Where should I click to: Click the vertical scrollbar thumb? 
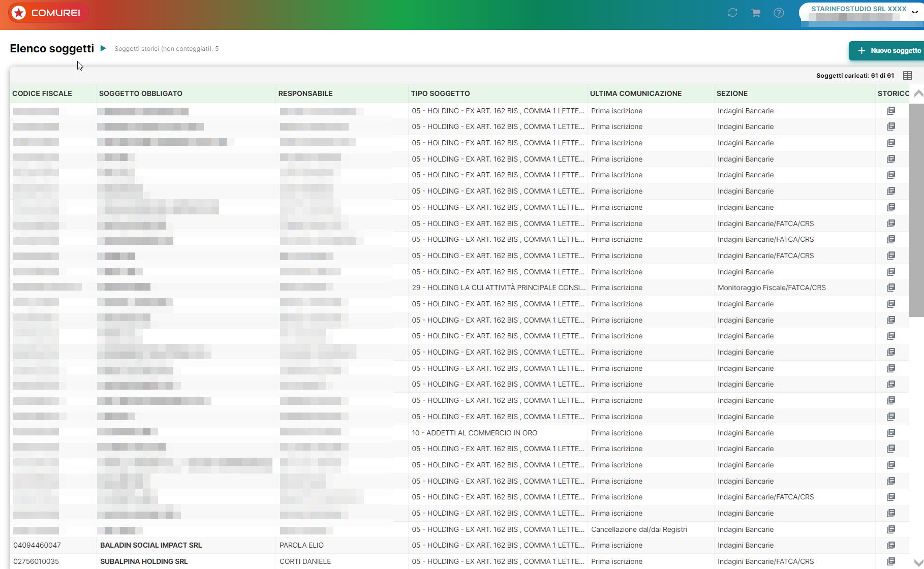coord(916,210)
